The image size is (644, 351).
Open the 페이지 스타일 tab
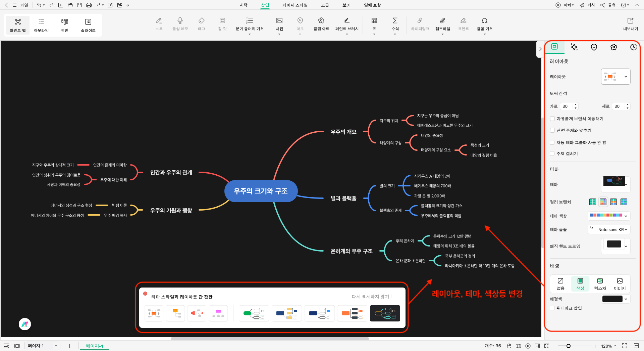[x=295, y=5]
